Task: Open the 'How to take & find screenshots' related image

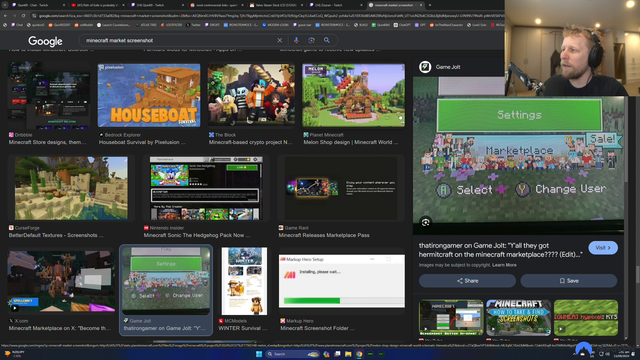Action: (x=518, y=318)
